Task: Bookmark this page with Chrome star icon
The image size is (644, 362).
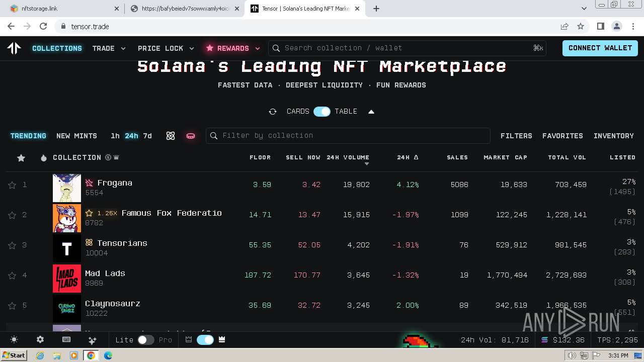Action: click(x=581, y=26)
